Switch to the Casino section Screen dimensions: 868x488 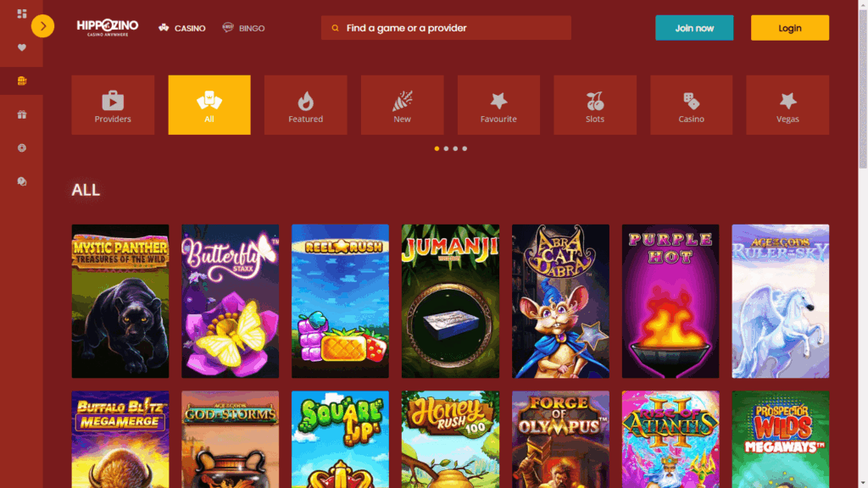[181, 28]
